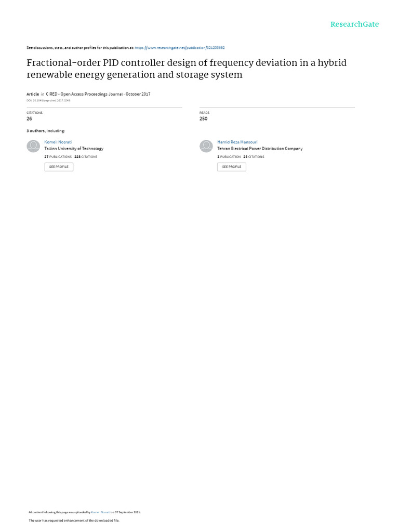Click the 1 publication count for Mansouri
This screenshot has height=532, width=399.
[x=229, y=156]
